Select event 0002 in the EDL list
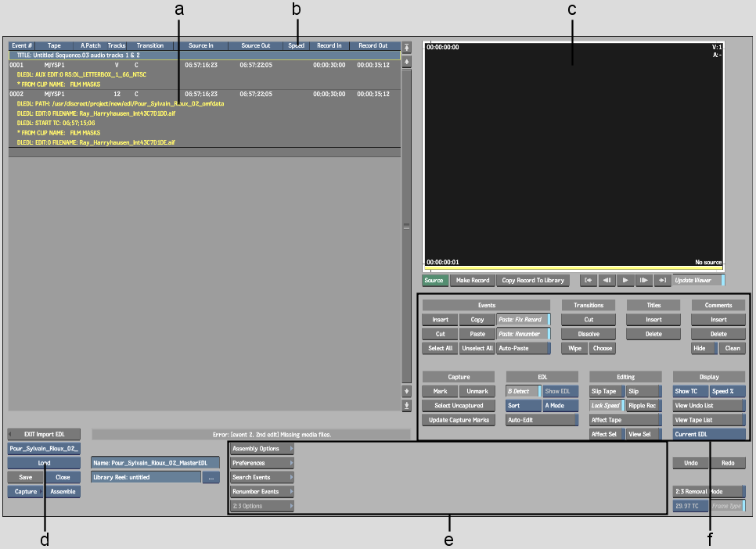The height and width of the screenshot is (549, 756). click(204, 94)
